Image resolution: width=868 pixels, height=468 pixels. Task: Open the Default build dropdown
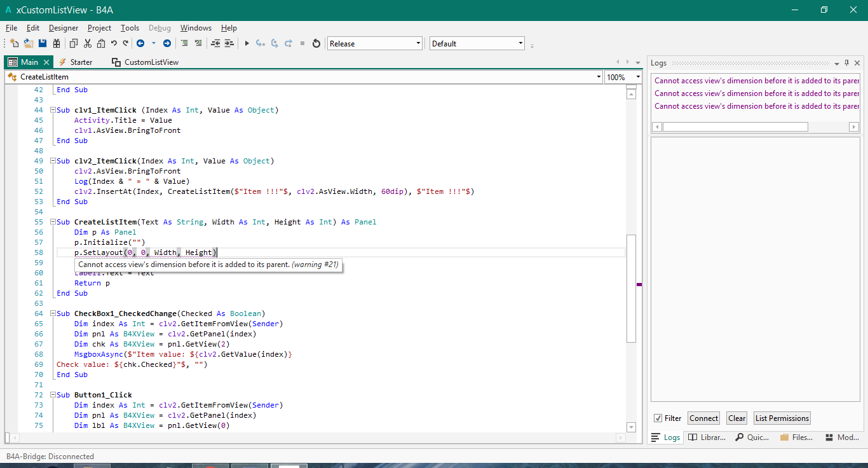point(520,43)
